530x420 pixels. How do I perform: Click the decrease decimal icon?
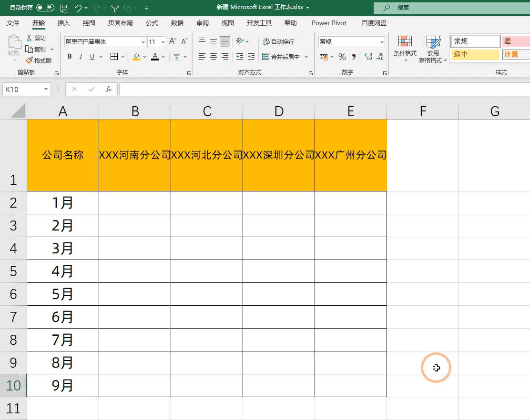click(380, 57)
